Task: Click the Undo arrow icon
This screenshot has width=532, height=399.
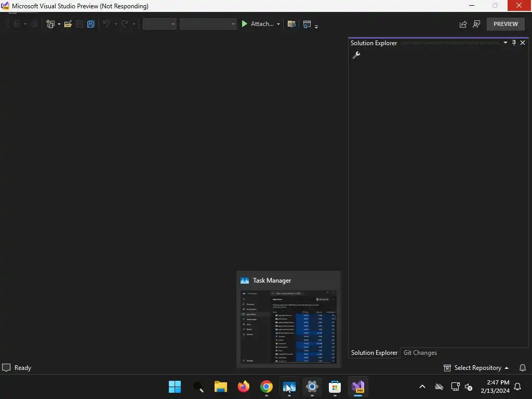Action: (x=107, y=24)
